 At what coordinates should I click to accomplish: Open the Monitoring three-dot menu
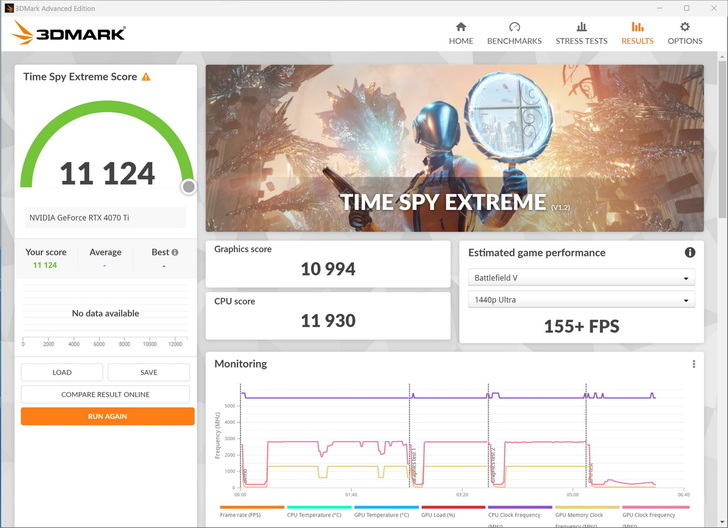[694, 364]
